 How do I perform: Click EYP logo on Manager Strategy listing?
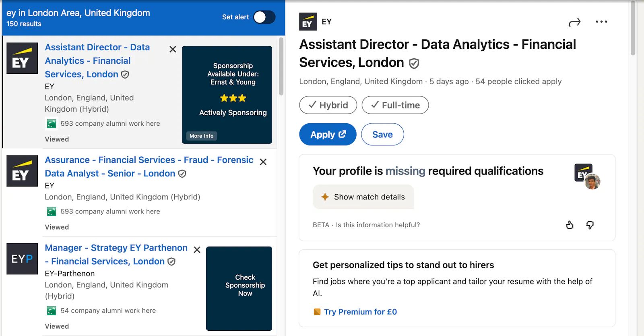coord(22,259)
